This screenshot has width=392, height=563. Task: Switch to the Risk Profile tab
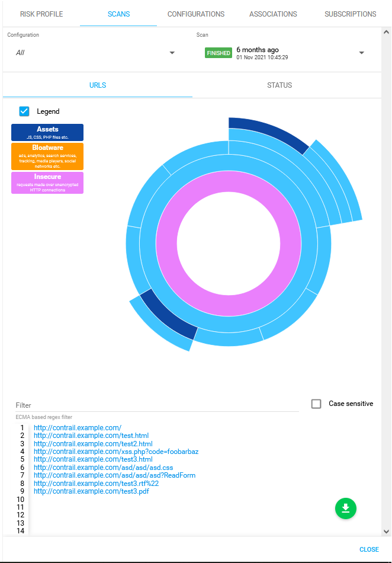pos(41,14)
